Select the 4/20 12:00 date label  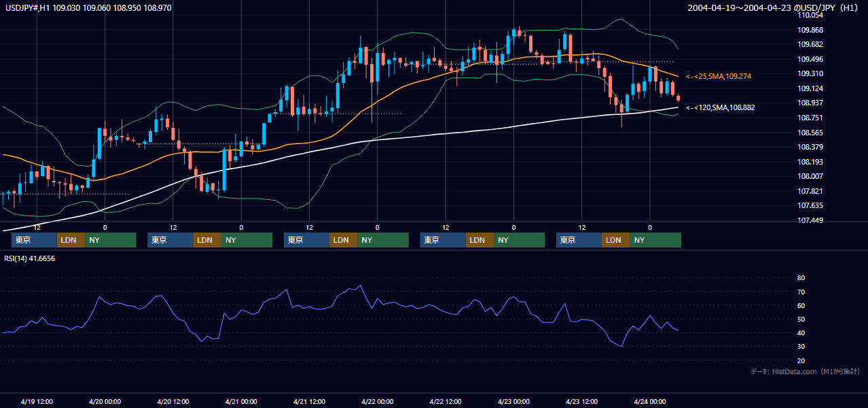[173, 401]
